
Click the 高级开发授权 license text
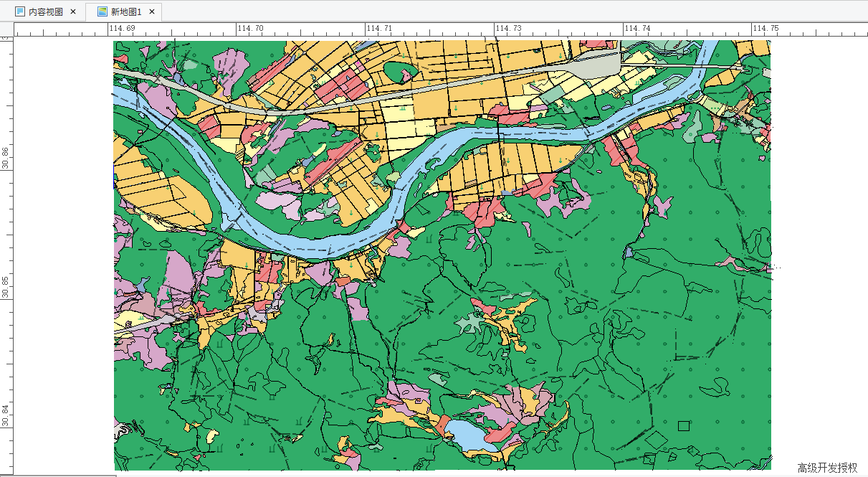point(827,468)
